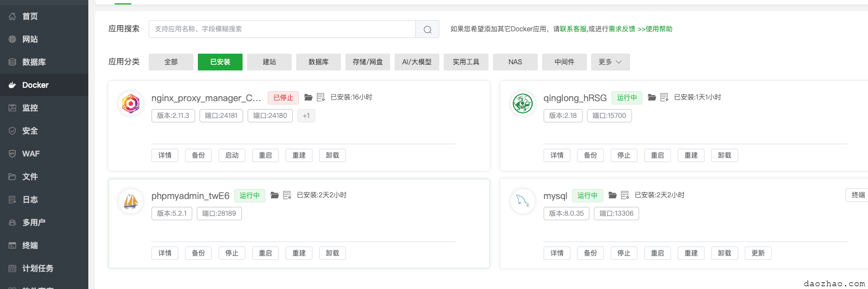Open folder icon for phpmyadmin_twE6

tap(274, 195)
